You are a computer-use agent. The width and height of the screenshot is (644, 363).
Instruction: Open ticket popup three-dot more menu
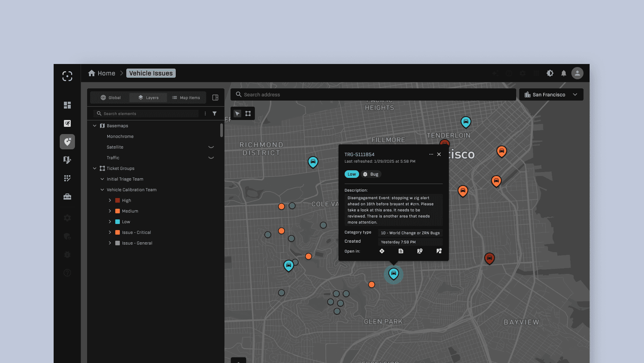[431, 154]
